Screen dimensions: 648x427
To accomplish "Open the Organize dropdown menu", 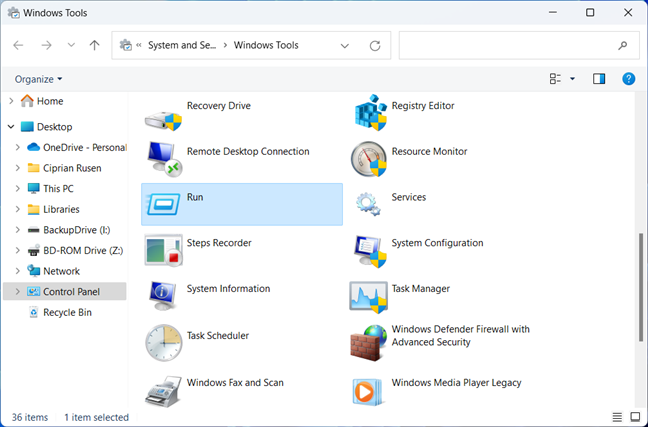I will click(x=38, y=79).
